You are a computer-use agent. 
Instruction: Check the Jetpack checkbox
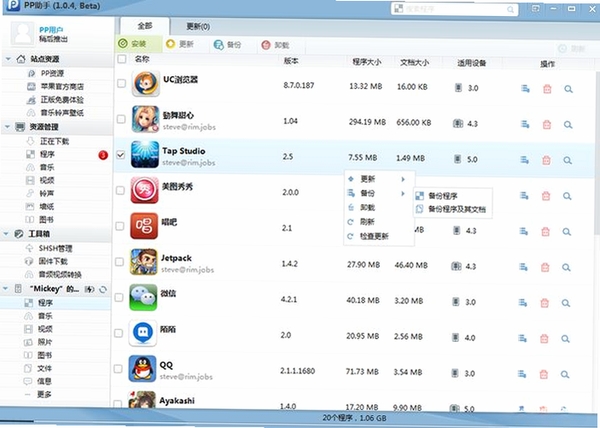pyautogui.click(x=120, y=262)
